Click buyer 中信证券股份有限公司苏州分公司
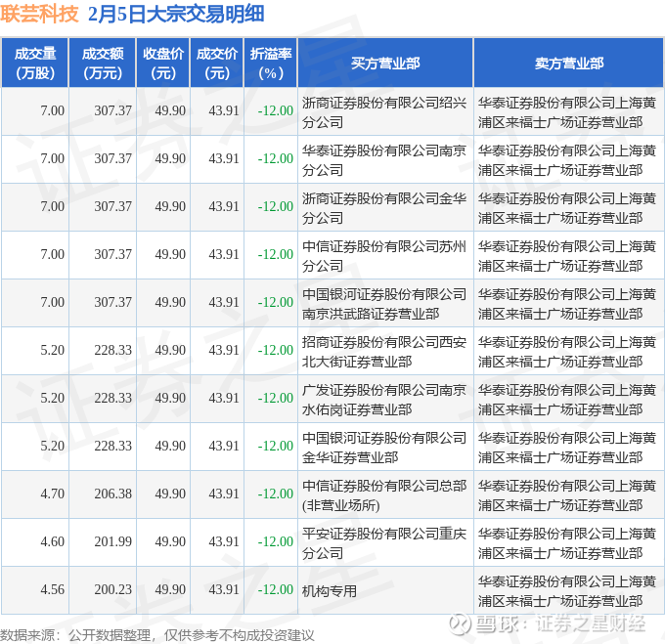This screenshot has height=644, width=665. [384, 255]
